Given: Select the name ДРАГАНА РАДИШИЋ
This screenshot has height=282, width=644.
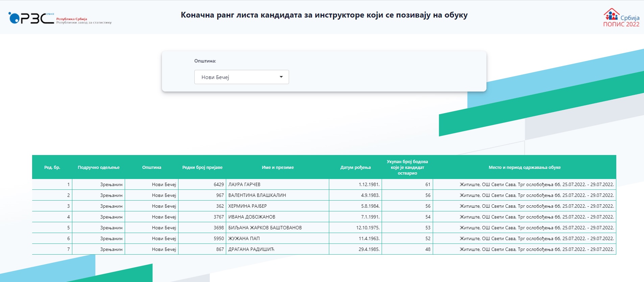Looking at the screenshot, I should pos(251,249).
